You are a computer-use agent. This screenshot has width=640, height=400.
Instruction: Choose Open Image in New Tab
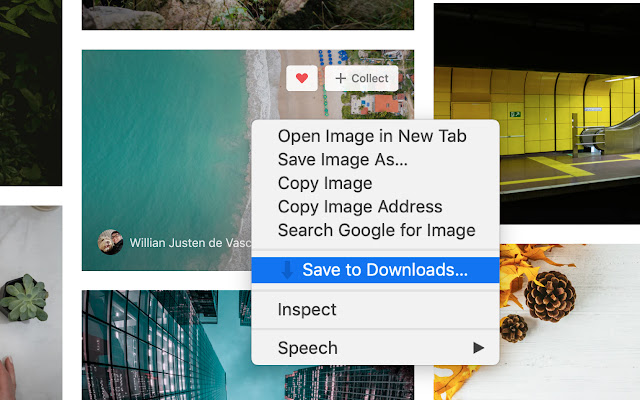[x=375, y=136]
